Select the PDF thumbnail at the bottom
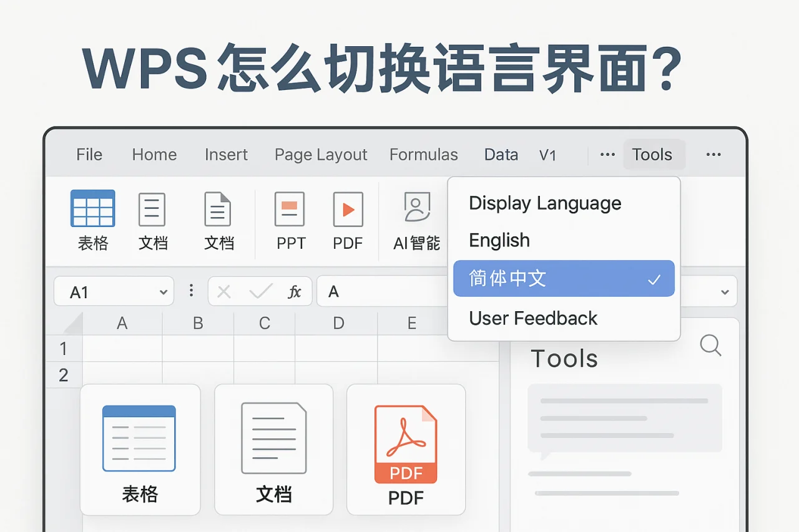This screenshot has width=799, height=532. coord(406,450)
